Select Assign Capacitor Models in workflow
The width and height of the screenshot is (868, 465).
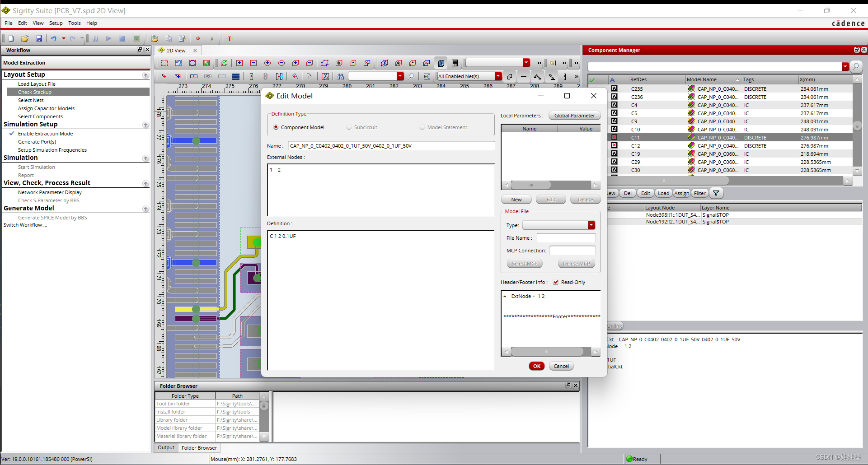pos(46,108)
